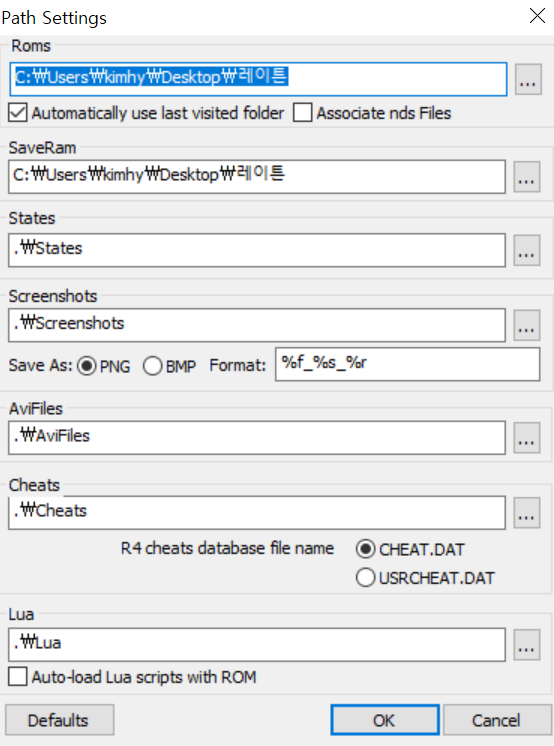Select BMP as screenshot save format
554x746 pixels.
point(152,366)
